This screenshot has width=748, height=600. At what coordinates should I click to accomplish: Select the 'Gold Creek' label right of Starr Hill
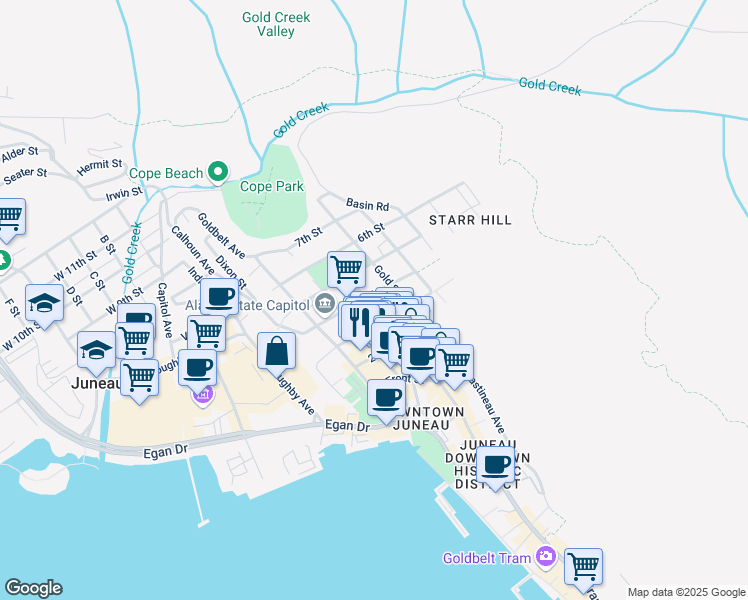[550, 87]
